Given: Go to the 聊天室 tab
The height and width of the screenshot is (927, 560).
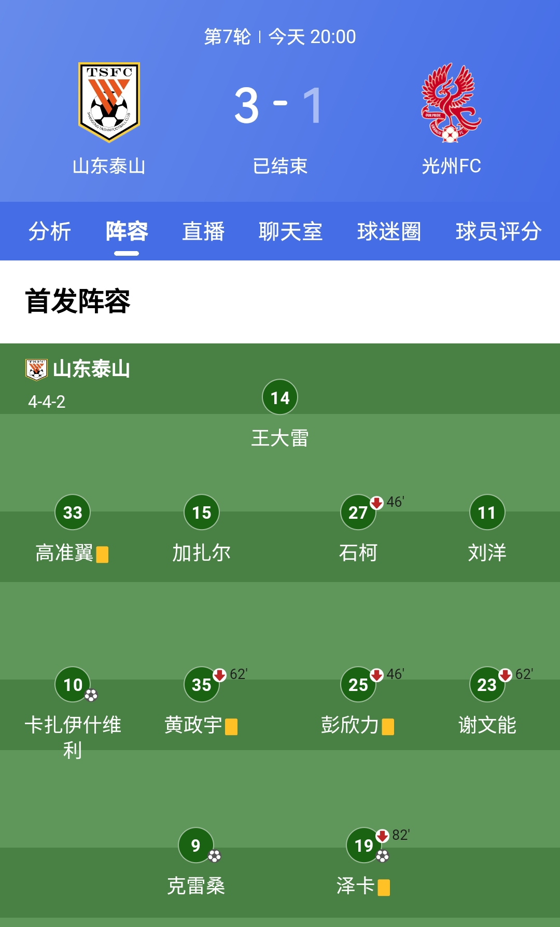Looking at the screenshot, I should [290, 231].
